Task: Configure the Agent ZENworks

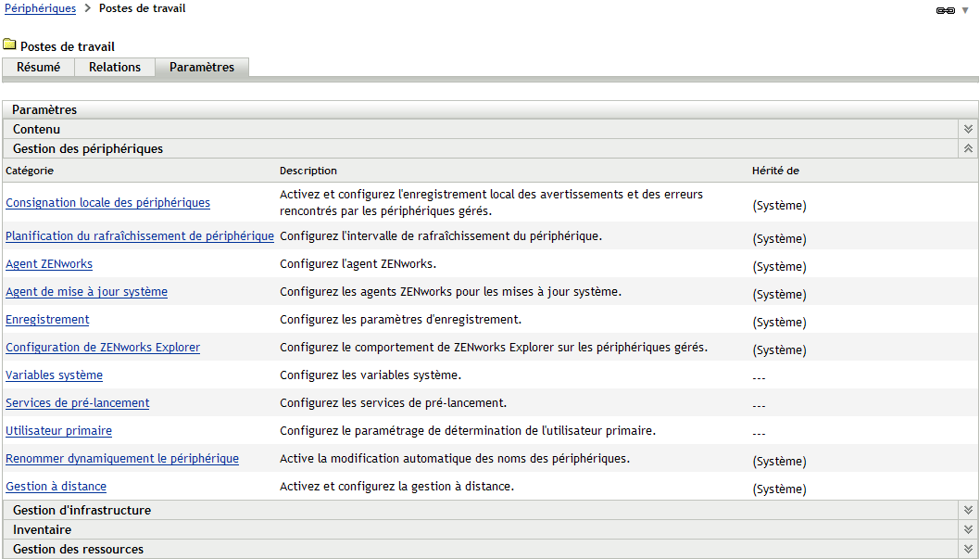Action: pos(49,264)
